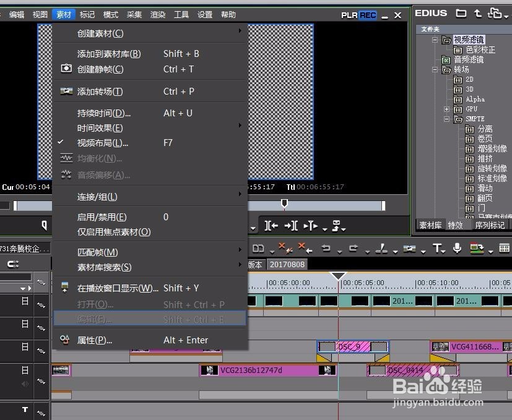Click the monitor icon beside 在播放窗口显示
512x420 pixels.
[x=65, y=287]
